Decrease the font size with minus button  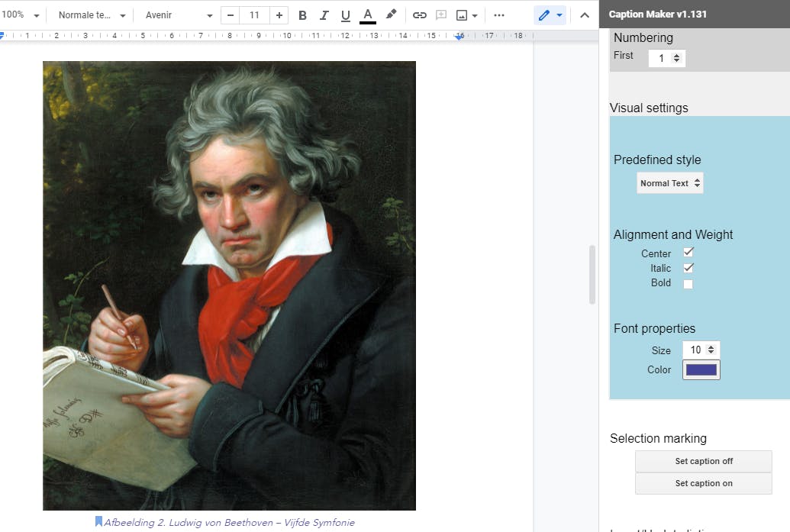231,15
